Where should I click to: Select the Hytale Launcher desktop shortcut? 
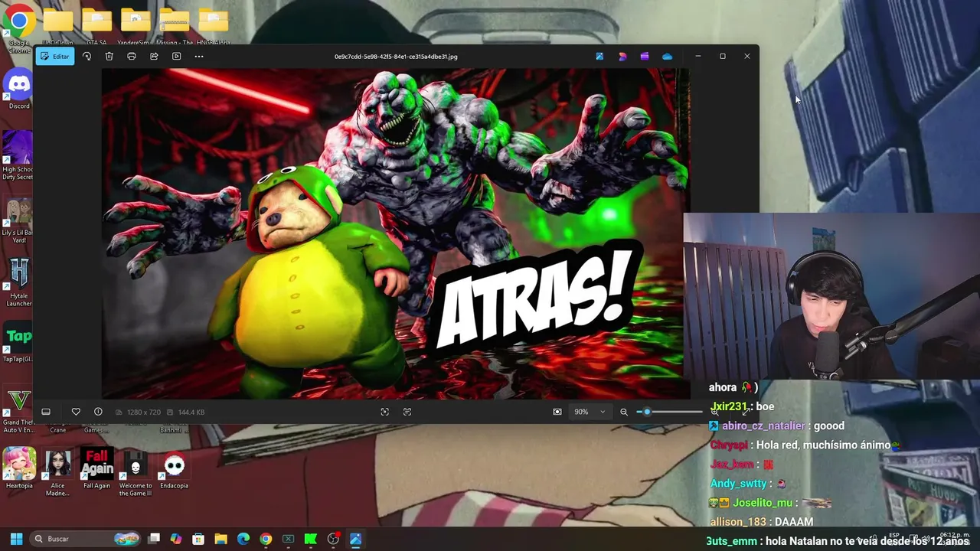click(x=19, y=282)
